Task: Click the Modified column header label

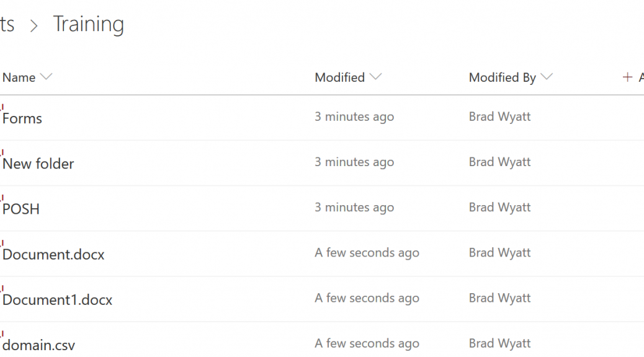Action: tap(339, 77)
